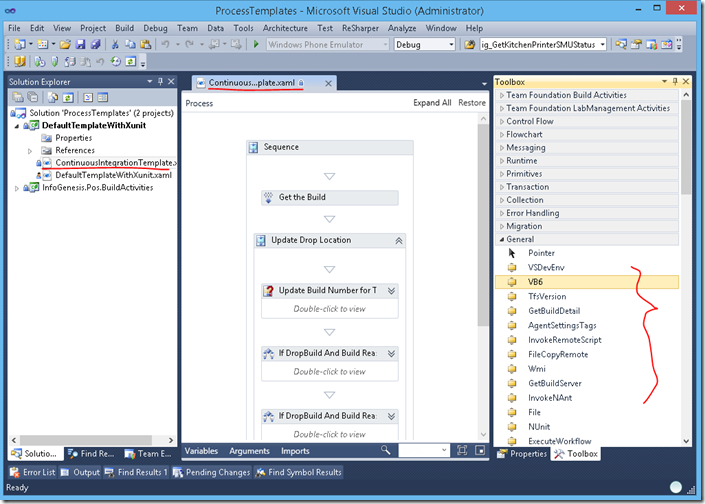Image resolution: width=705 pixels, height=504 pixels.
Task: Open the Debug configuration dropdown
Action: click(451, 45)
